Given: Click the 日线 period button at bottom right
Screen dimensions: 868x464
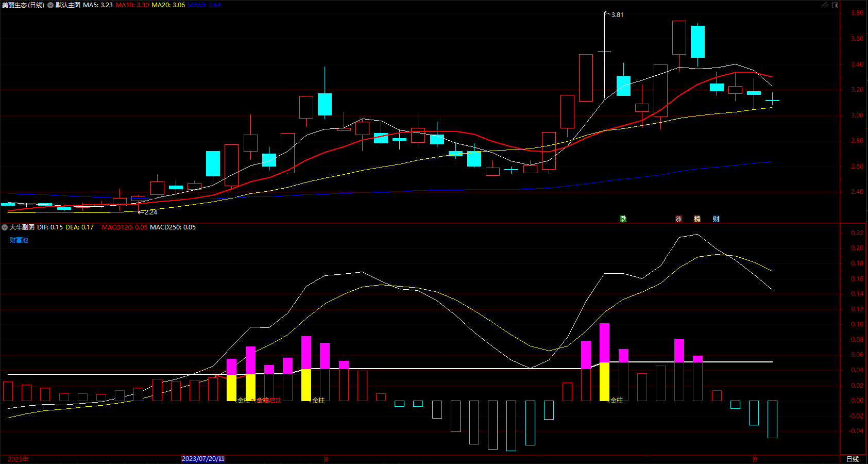Looking at the screenshot, I should click(853, 459).
